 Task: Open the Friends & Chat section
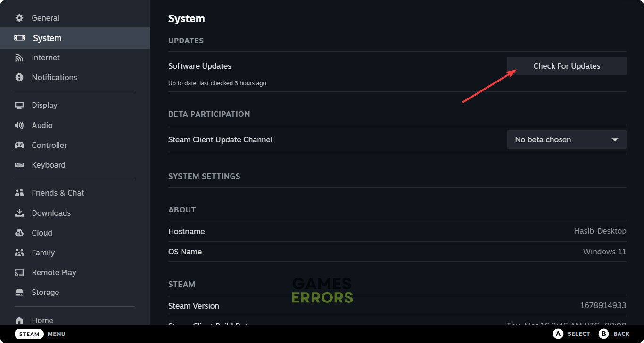pyautogui.click(x=57, y=193)
